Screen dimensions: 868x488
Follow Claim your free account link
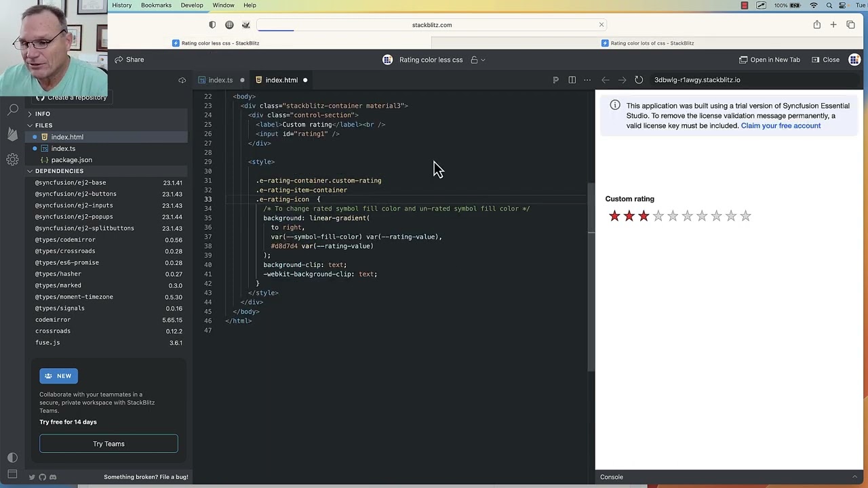tap(781, 126)
